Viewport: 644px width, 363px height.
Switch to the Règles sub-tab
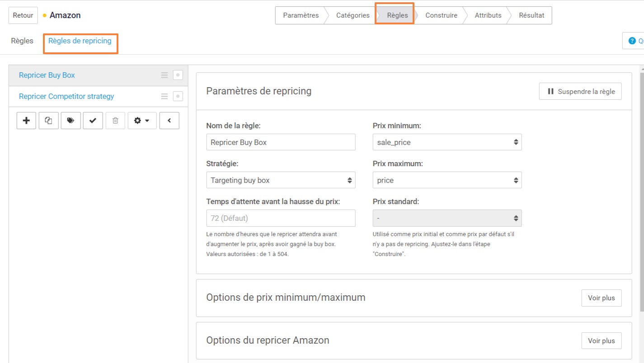(x=22, y=41)
